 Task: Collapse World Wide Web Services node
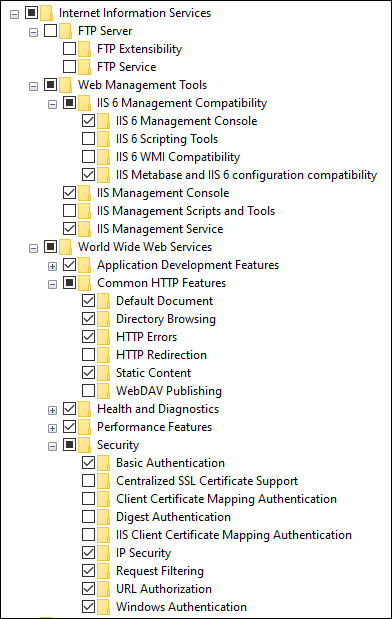[x=33, y=248]
